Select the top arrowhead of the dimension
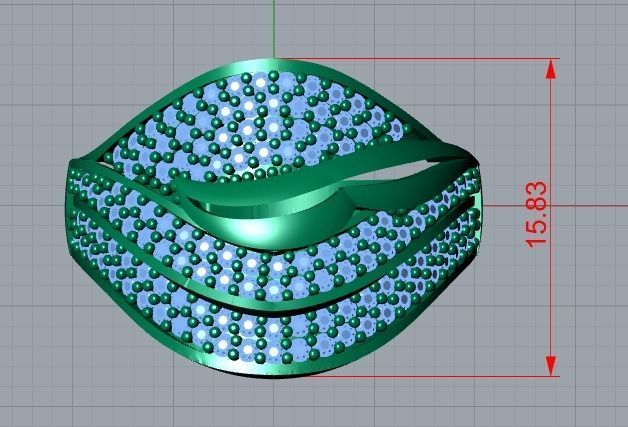 pos(551,69)
